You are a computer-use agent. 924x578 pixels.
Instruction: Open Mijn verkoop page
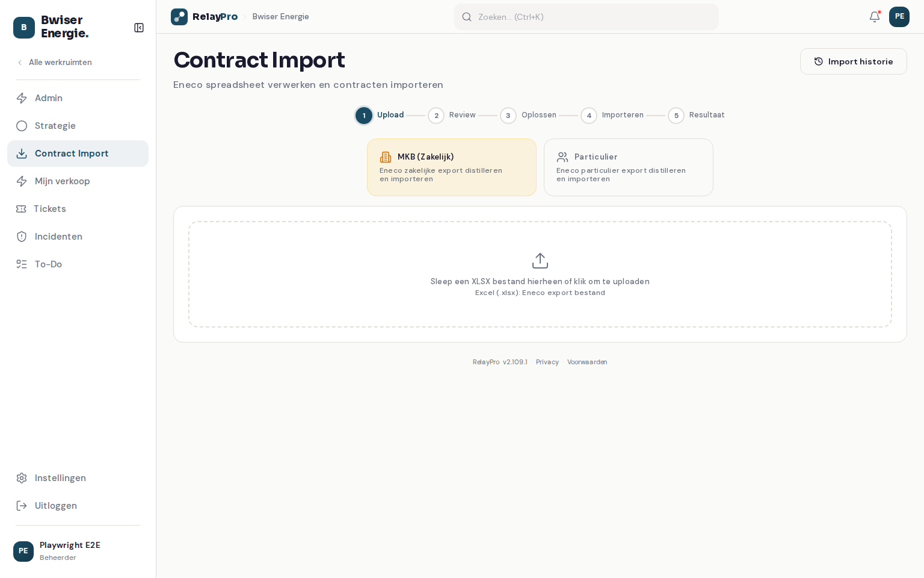pyautogui.click(x=78, y=181)
